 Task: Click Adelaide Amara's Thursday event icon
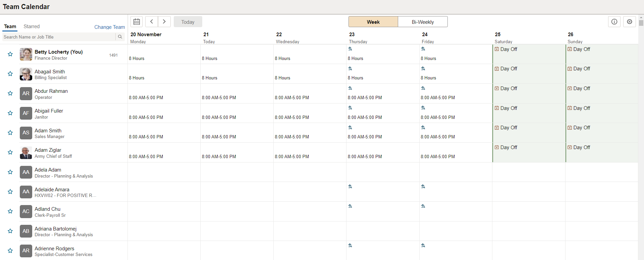[x=350, y=187]
